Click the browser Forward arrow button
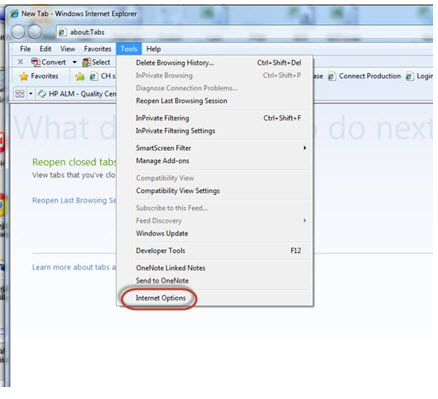The width and height of the screenshot is (438, 399). tap(35, 32)
